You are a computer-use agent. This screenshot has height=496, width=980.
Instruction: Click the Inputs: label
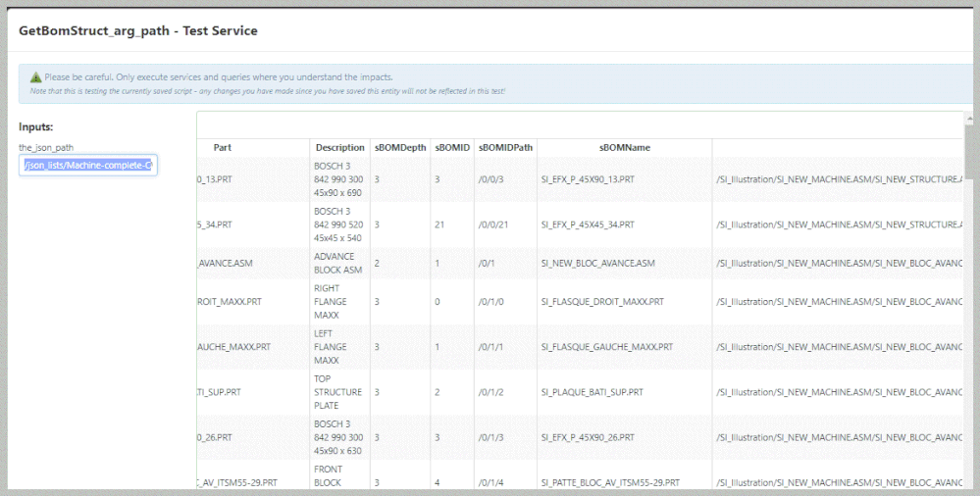(36, 126)
